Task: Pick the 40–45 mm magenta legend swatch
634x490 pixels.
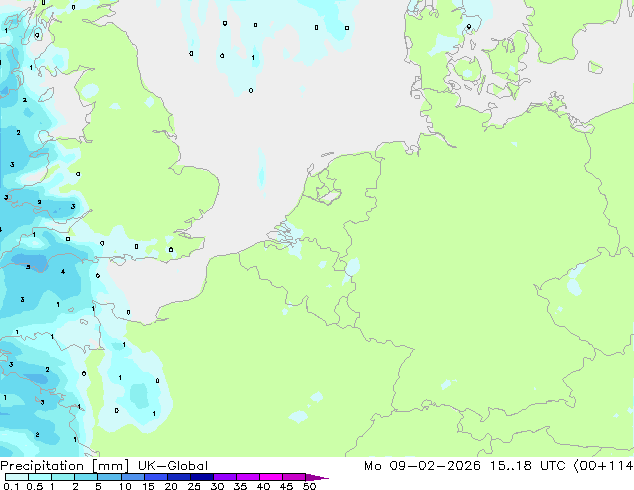Action: coord(271,477)
